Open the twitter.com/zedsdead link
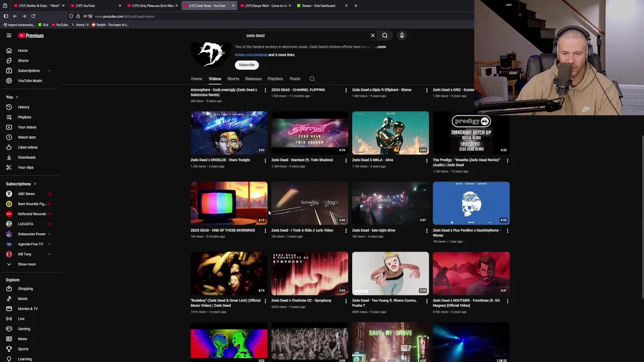The image size is (644, 362). pyautogui.click(x=251, y=55)
